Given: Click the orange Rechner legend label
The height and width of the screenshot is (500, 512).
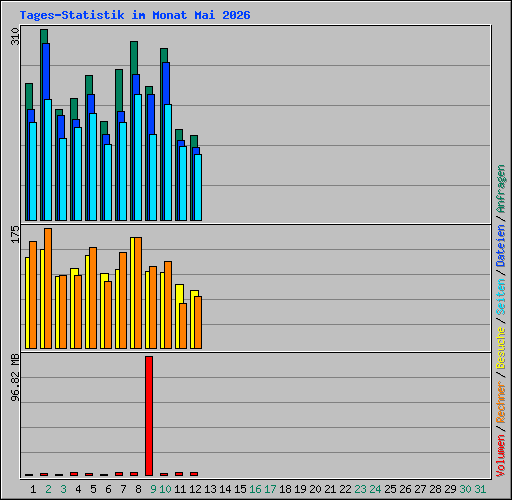Looking at the screenshot, I should pyautogui.click(x=501, y=402).
